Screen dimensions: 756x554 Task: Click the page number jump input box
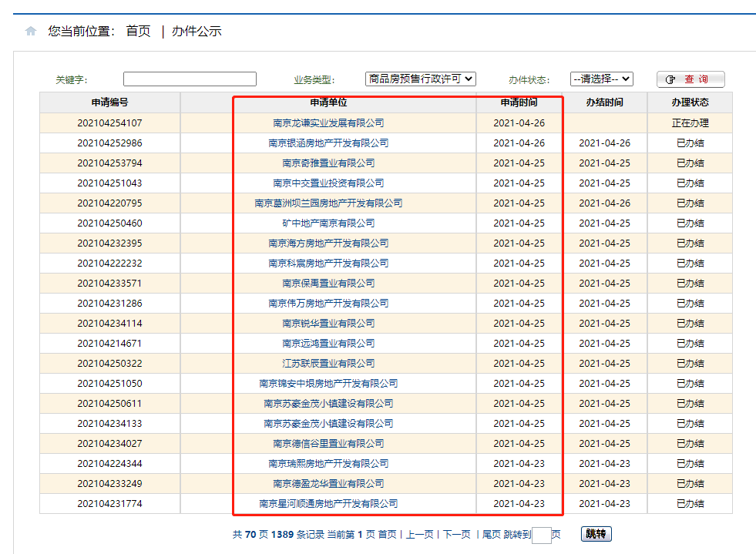[x=541, y=536]
